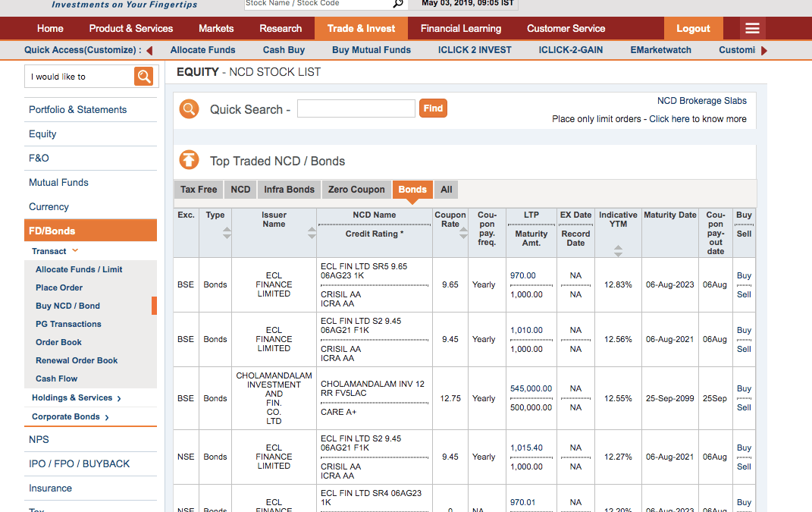
Task: Click the magnifier icon in stock search box
Action: pyautogui.click(x=398, y=4)
